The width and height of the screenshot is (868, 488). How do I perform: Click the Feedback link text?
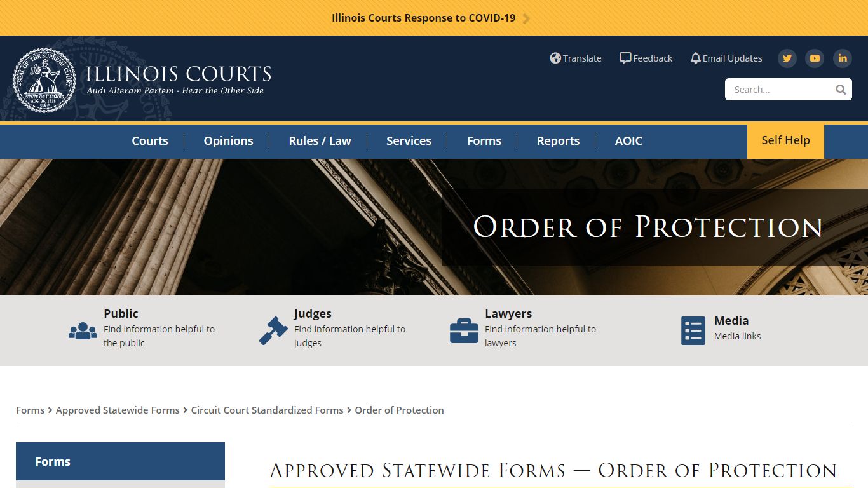653,58
